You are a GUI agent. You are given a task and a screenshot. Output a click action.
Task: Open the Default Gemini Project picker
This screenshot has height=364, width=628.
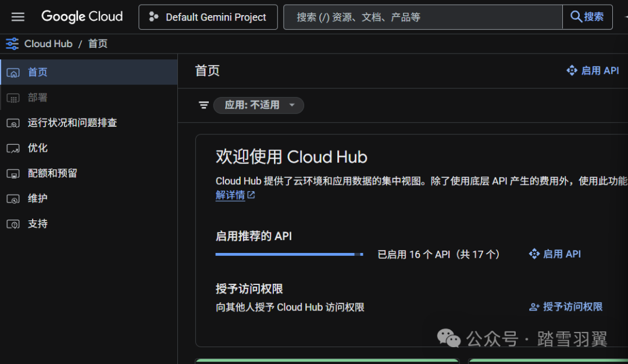click(208, 17)
